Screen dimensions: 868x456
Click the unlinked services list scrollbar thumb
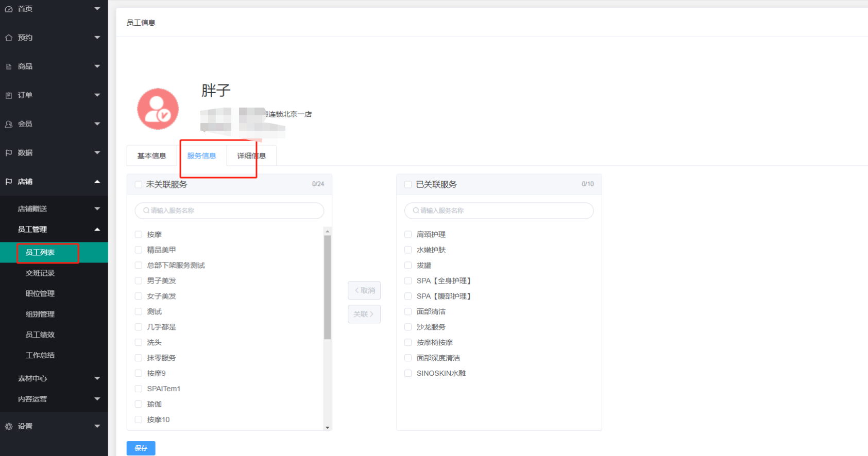[x=327, y=287]
